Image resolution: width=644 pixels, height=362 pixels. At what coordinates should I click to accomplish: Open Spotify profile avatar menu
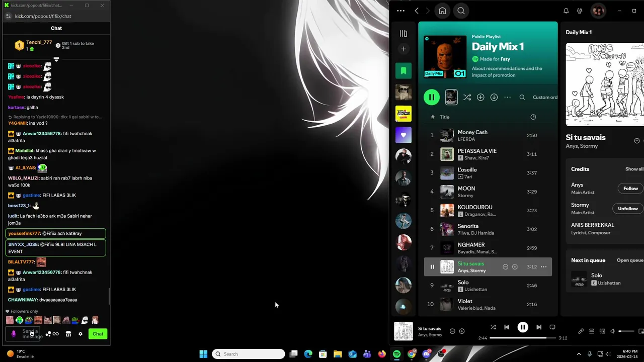pos(598,11)
